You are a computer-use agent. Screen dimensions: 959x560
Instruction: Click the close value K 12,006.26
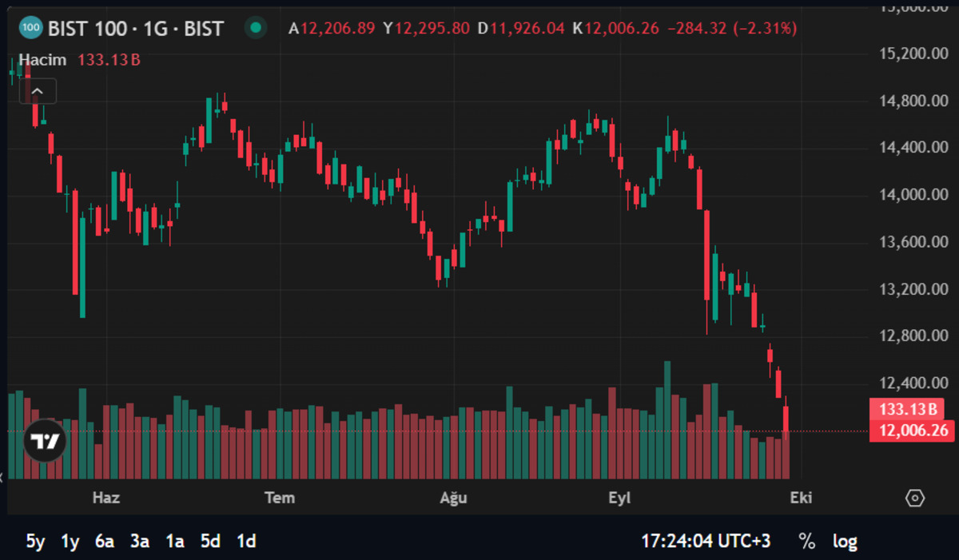coord(615,29)
